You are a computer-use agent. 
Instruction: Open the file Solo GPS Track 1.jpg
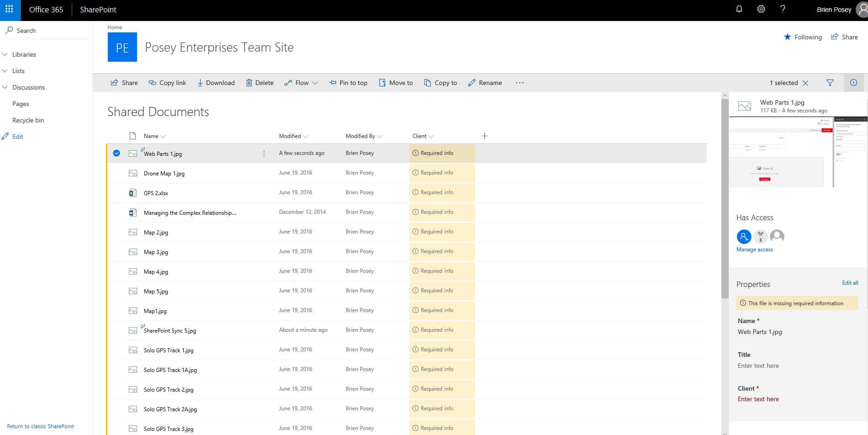[169, 350]
